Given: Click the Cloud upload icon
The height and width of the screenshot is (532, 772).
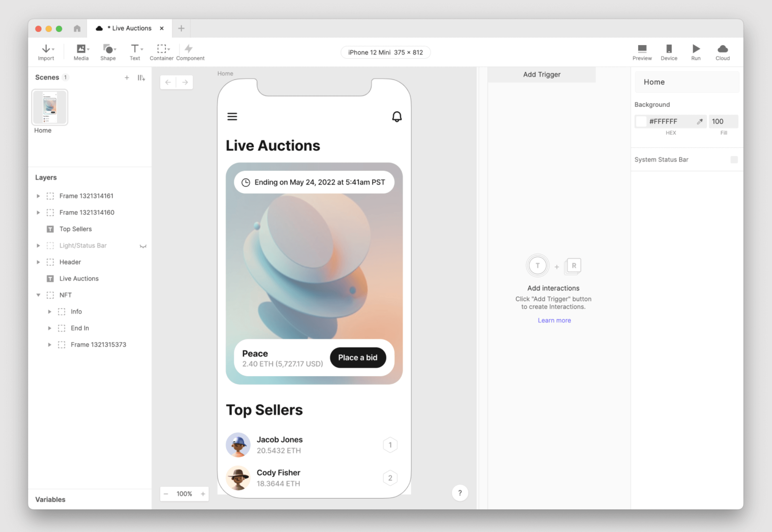Looking at the screenshot, I should click(723, 49).
